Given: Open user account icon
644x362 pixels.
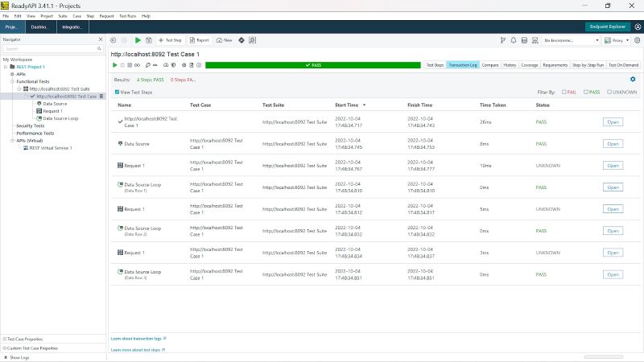Looking at the screenshot, I should (638, 27).
